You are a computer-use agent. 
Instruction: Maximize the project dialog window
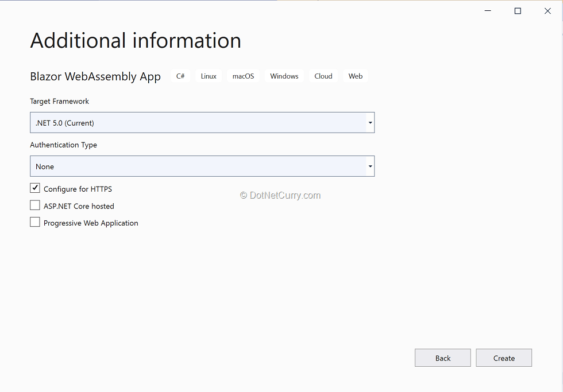(518, 11)
